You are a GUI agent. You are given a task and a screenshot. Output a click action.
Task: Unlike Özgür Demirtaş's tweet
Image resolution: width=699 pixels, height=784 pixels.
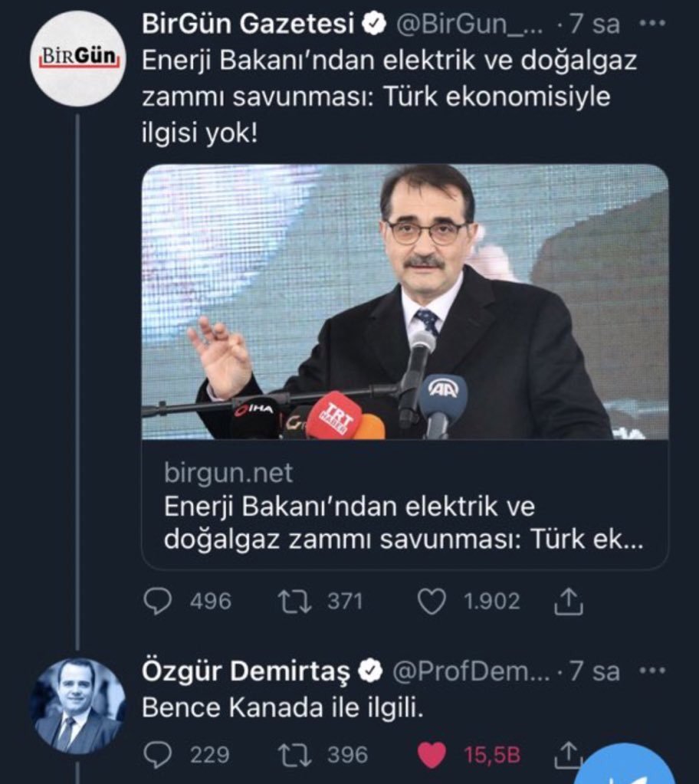pyautogui.click(x=433, y=755)
